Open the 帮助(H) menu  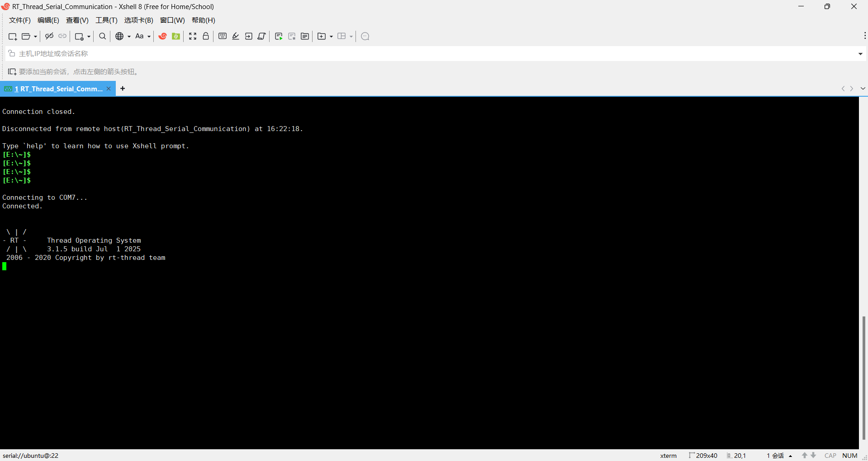pyautogui.click(x=204, y=20)
